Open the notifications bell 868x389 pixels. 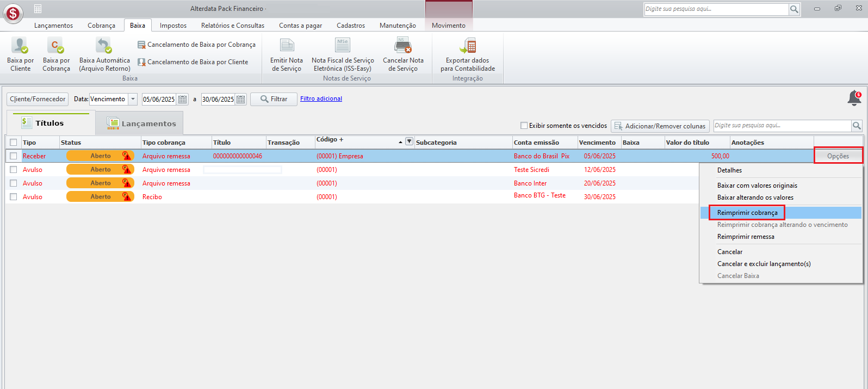click(x=854, y=98)
